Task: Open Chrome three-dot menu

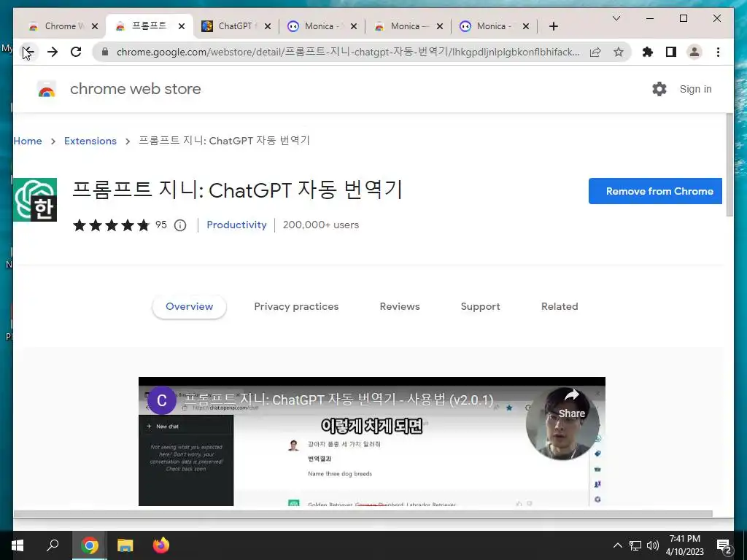Action: pyautogui.click(x=718, y=52)
